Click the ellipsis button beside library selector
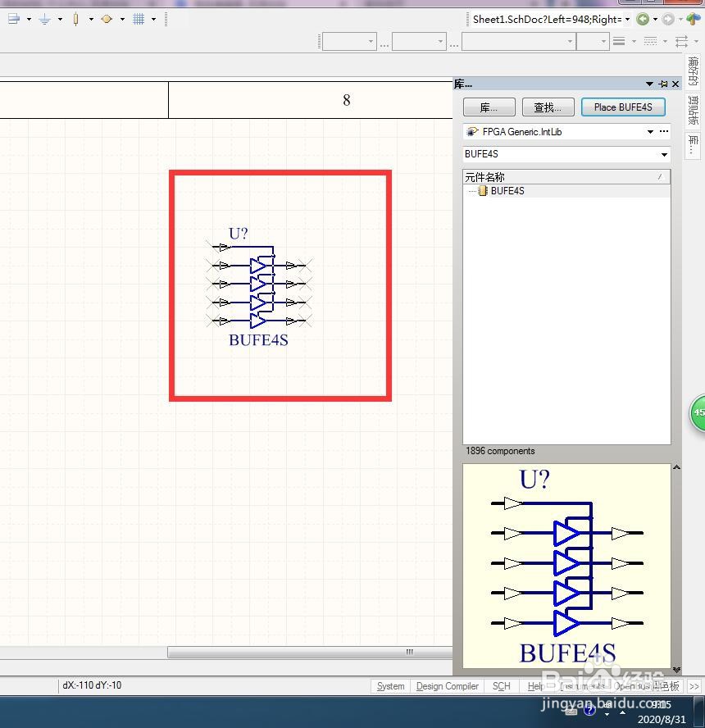This screenshot has width=705, height=728. tap(664, 131)
